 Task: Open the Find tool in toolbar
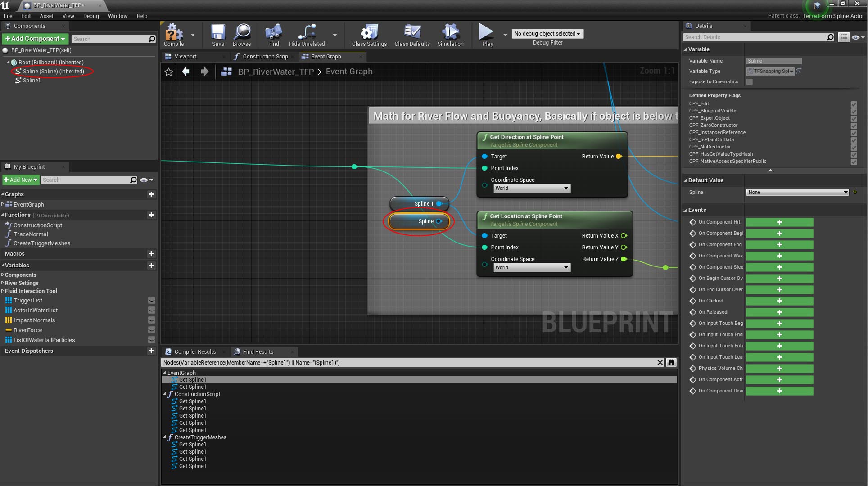point(273,35)
